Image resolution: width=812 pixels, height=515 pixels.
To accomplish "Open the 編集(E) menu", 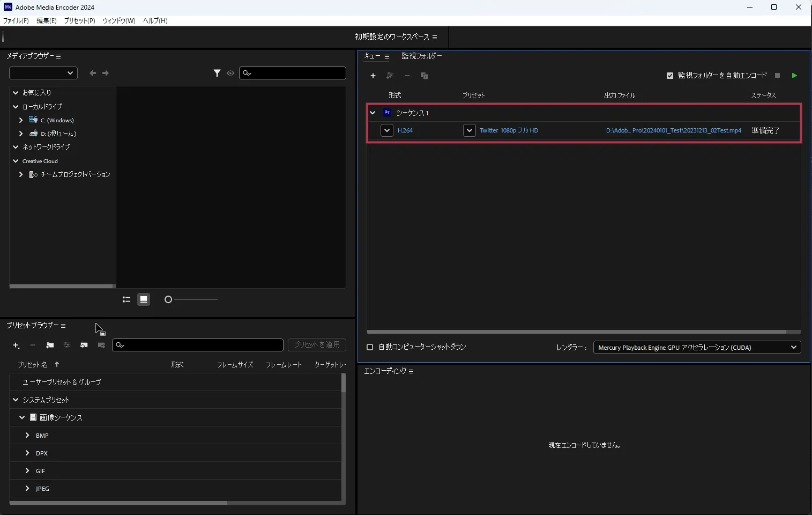I will pos(47,20).
